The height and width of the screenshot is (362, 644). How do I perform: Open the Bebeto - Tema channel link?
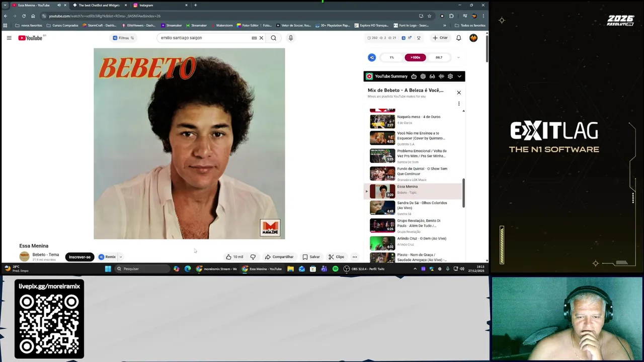45,255
